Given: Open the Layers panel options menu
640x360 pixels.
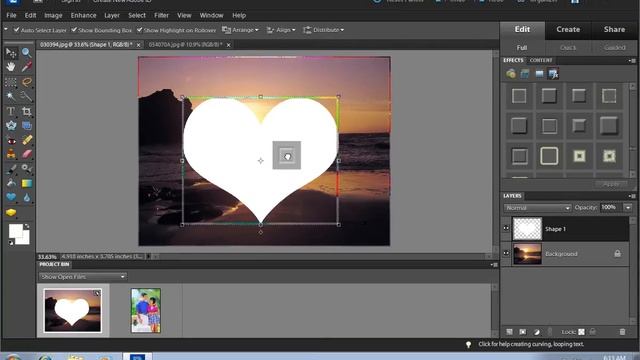Looking at the screenshot, I should pyautogui.click(x=632, y=196).
